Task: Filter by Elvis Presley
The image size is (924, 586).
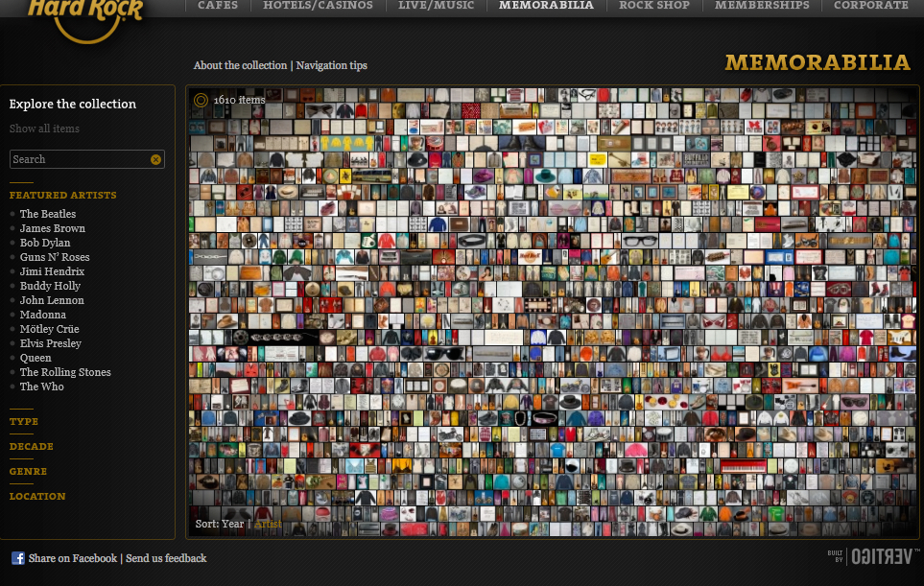Action: (51, 343)
